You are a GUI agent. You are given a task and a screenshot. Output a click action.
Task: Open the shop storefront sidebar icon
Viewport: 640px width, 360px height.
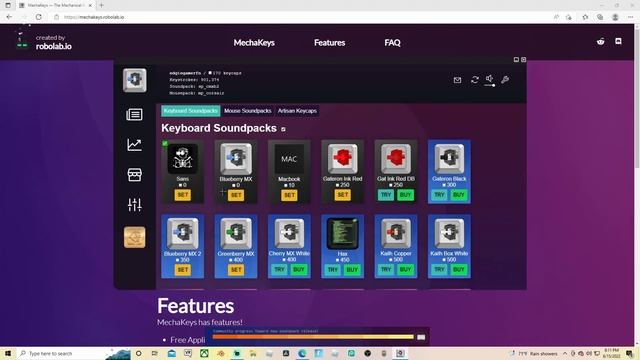pos(134,175)
